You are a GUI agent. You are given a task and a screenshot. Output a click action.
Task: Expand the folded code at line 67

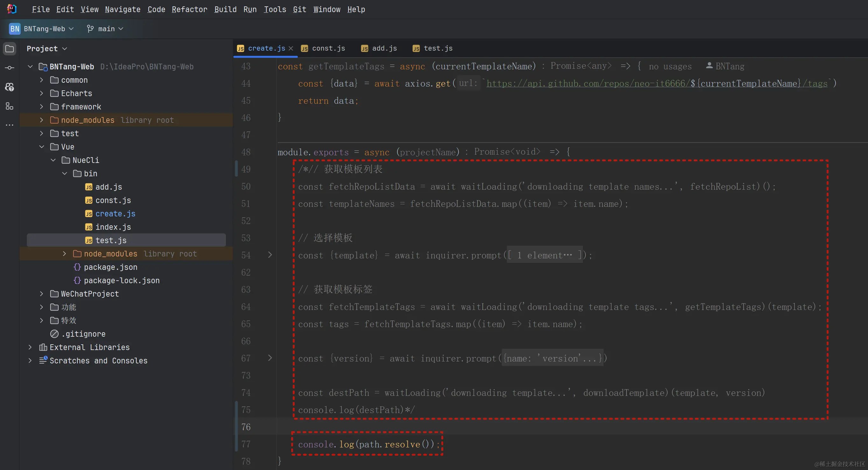click(x=270, y=358)
